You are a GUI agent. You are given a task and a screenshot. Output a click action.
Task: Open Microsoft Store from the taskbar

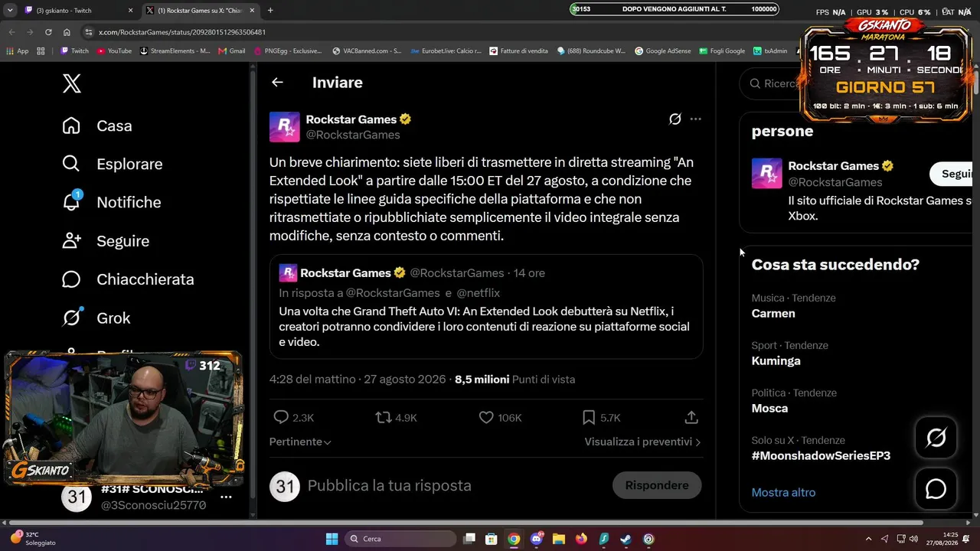tap(492, 539)
